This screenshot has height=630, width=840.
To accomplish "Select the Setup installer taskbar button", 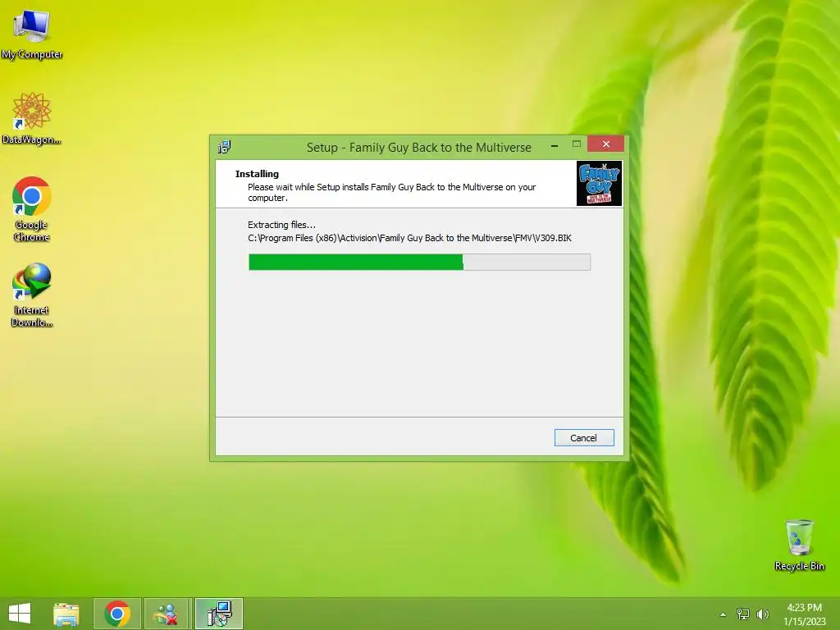I will tap(218, 614).
